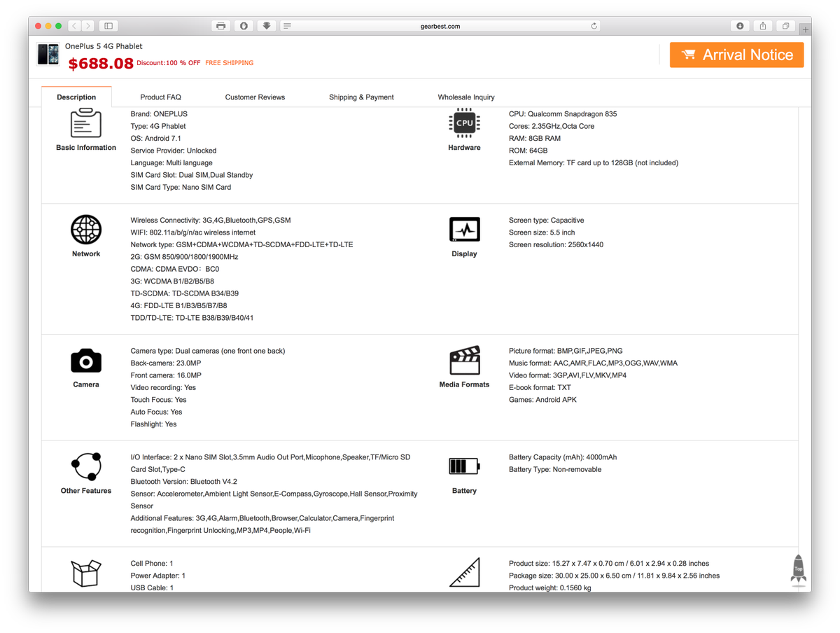
Task: Open Safari downloads button
Action: click(740, 26)
